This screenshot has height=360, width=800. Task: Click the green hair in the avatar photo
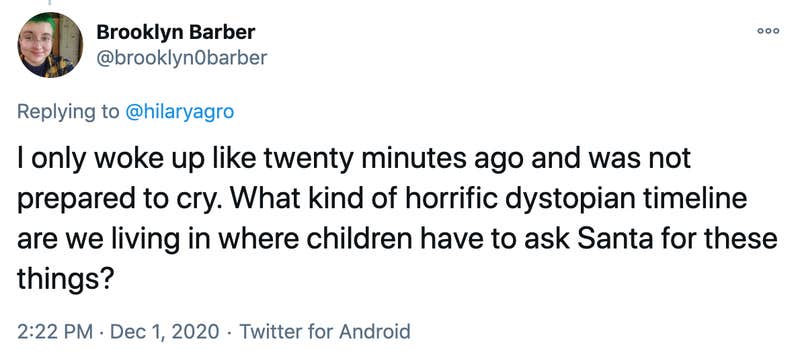click(43, 22)
